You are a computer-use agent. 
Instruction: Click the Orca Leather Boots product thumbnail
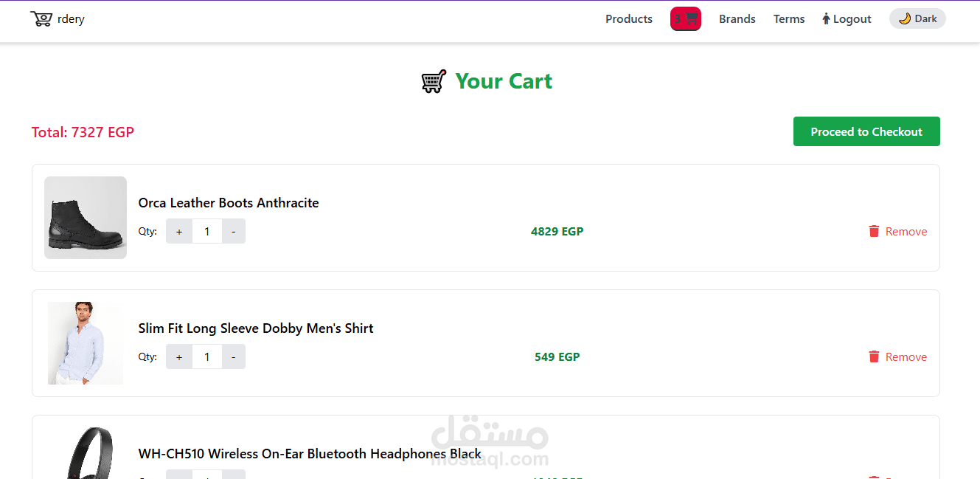click(86, 218)
